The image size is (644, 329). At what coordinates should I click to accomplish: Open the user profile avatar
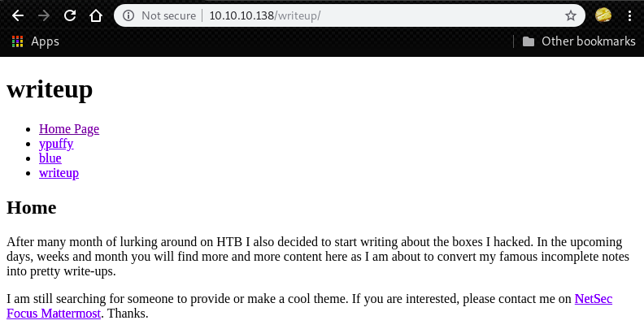(603, 15)
